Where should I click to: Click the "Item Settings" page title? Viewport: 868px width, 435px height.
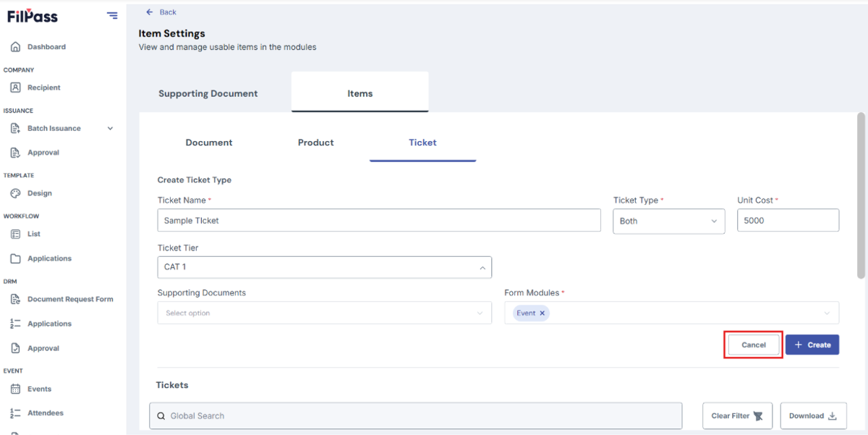point(172,33)
